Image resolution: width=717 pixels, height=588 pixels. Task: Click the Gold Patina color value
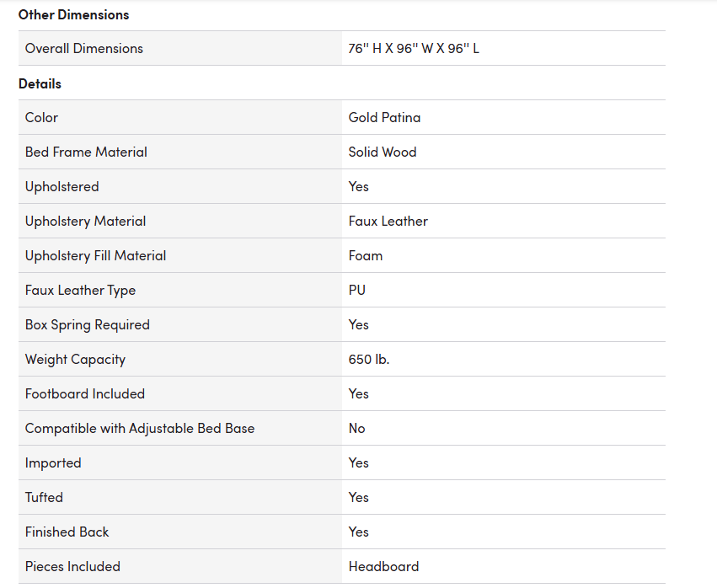click(384, 117)
